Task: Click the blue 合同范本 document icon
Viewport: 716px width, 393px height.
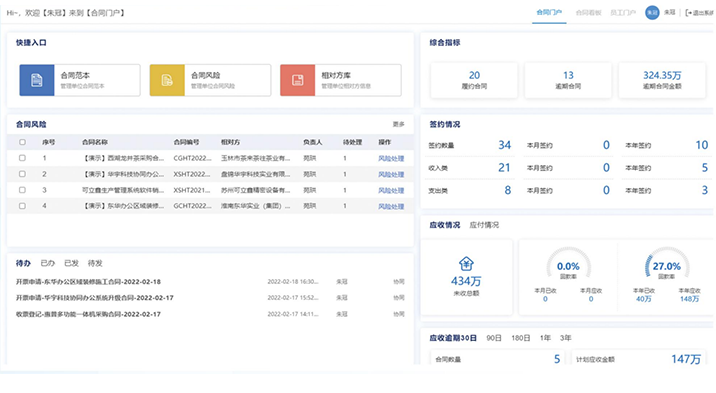Action: (37, 80)
